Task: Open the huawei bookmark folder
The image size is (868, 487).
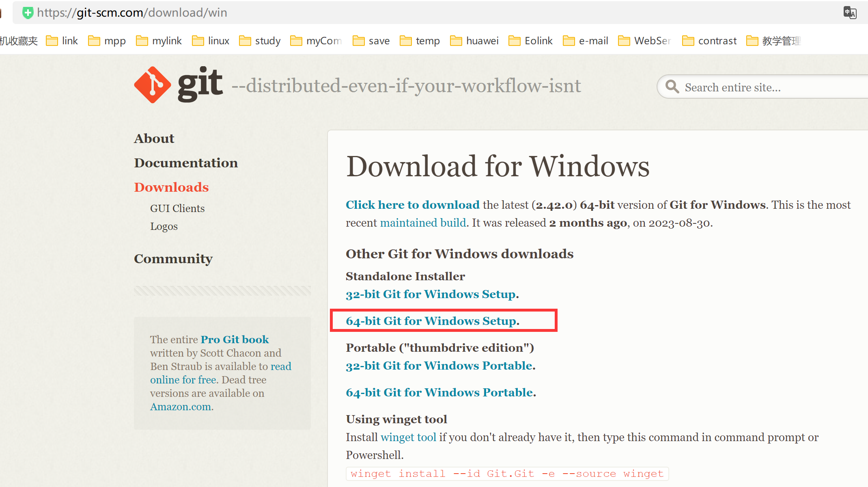Action: point(474,41)
